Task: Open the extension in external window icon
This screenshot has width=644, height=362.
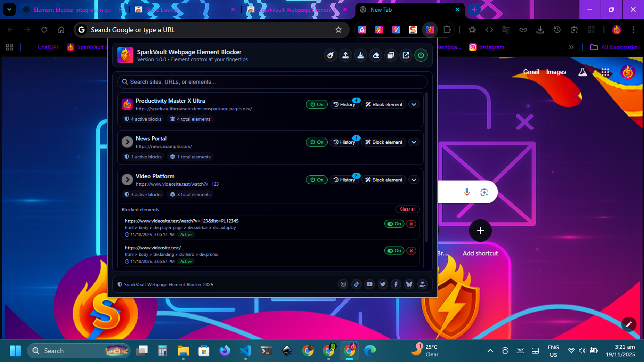Action: click(x=405, y=56)
